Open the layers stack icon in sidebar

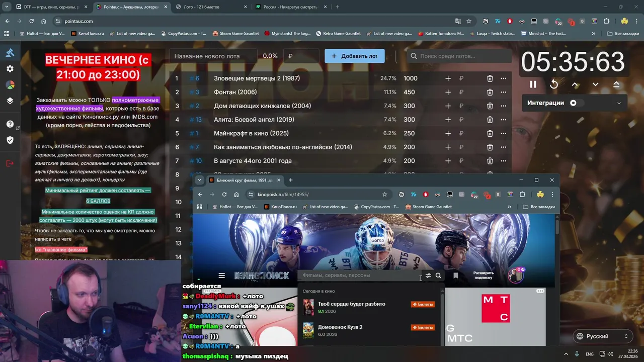coord(10,101)
